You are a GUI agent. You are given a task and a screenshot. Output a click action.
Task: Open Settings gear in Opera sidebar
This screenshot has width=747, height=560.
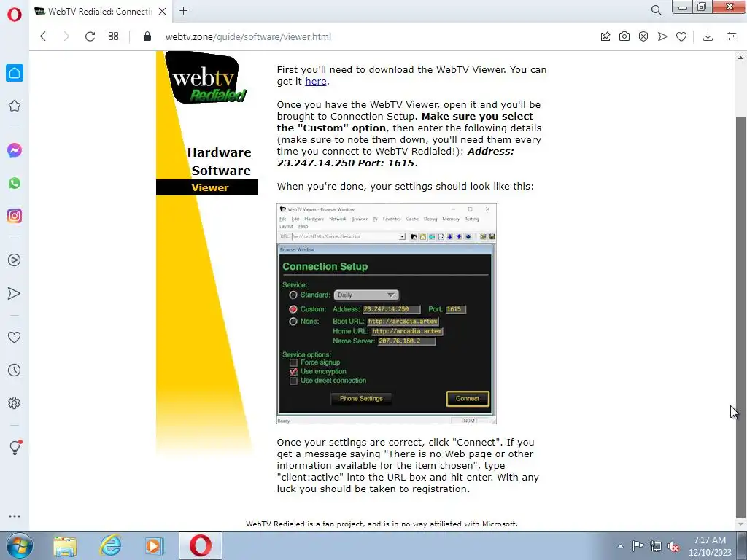pyautogui.click(x=15, y=402)
